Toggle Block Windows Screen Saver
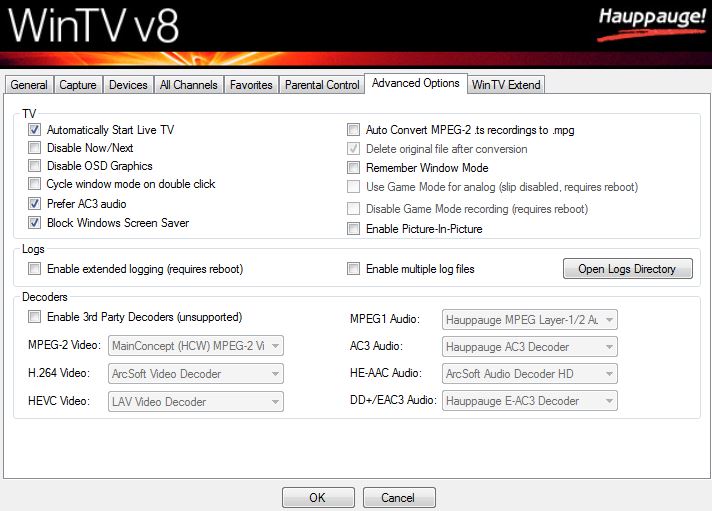712x511 pixels. (35, 223)
